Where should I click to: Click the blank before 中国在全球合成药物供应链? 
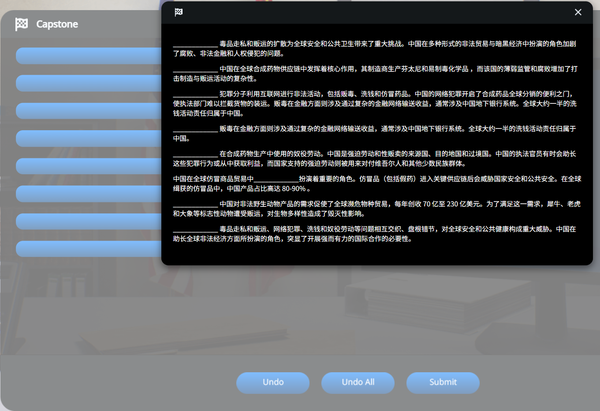pyautogui.click(x=195, y=70)
